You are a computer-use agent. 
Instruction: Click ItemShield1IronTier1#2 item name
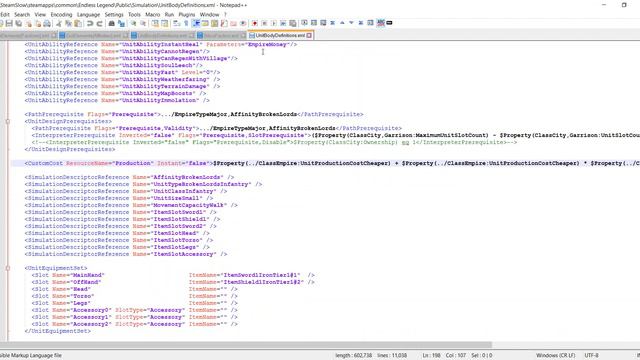point(264,282)
